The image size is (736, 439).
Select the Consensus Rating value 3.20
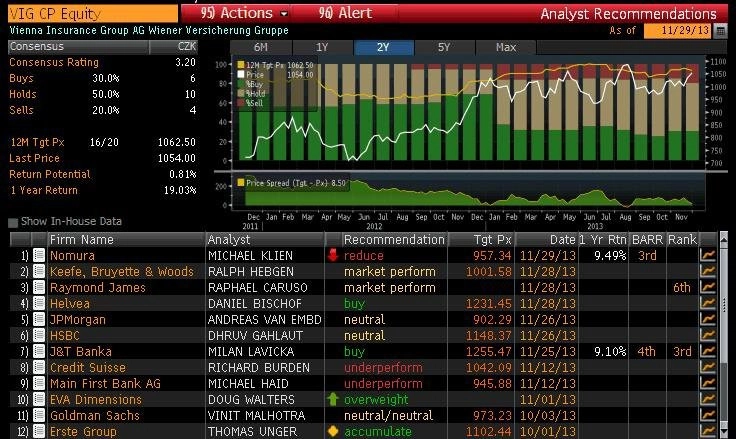tap(185, 62)
